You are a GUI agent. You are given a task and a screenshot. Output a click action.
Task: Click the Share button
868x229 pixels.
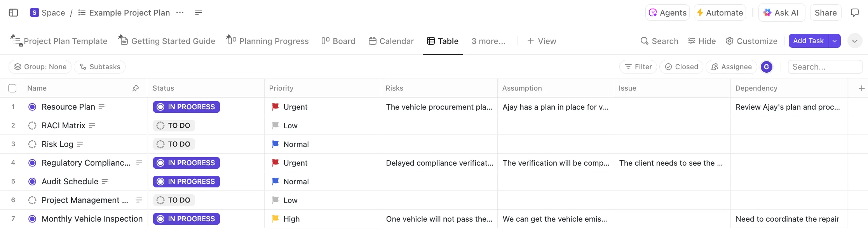826,12
